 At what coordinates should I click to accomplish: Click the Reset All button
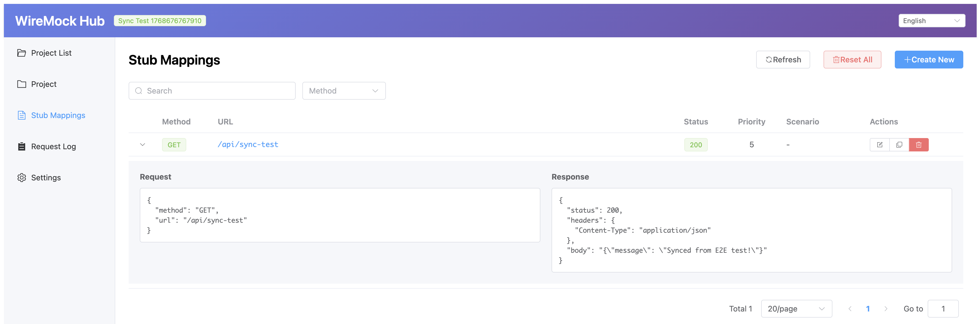coord(852,60)
